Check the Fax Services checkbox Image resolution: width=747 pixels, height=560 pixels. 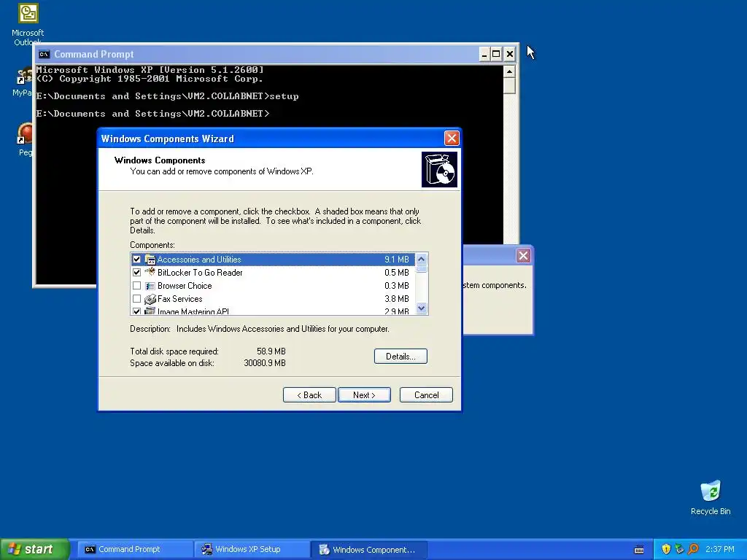[136, 299]
